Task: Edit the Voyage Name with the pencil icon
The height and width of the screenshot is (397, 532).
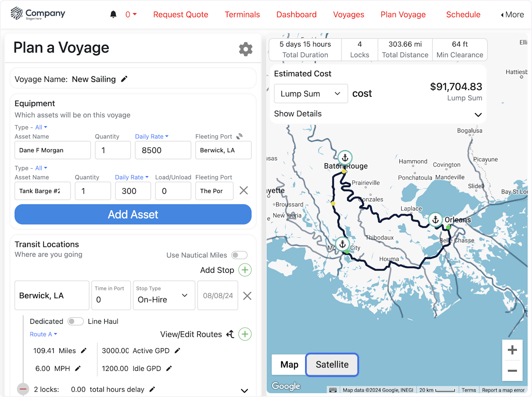Action: click(124, 79)
